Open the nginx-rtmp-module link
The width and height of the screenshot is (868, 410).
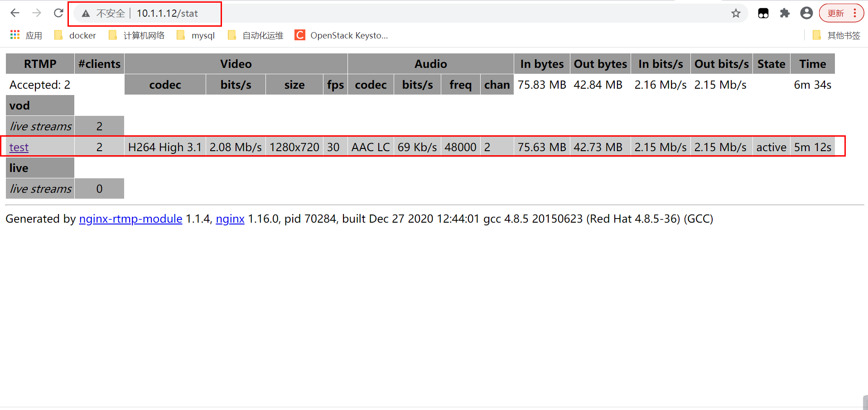coord(130,219)
